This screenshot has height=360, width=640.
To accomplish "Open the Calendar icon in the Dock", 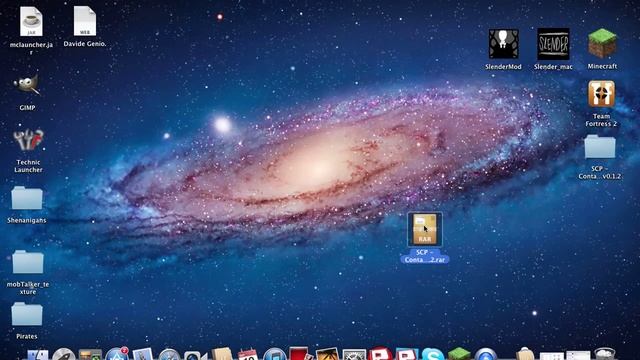I will (248, 354).
